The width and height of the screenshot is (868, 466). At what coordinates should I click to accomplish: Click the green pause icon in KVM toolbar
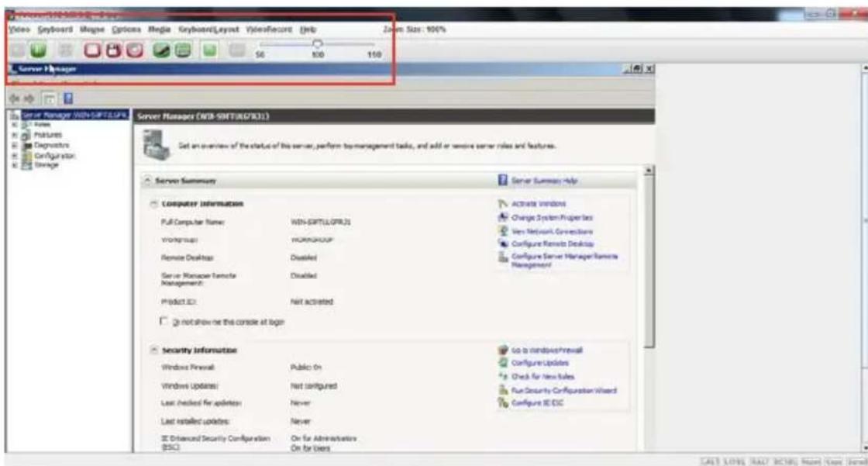click(38, 50)
